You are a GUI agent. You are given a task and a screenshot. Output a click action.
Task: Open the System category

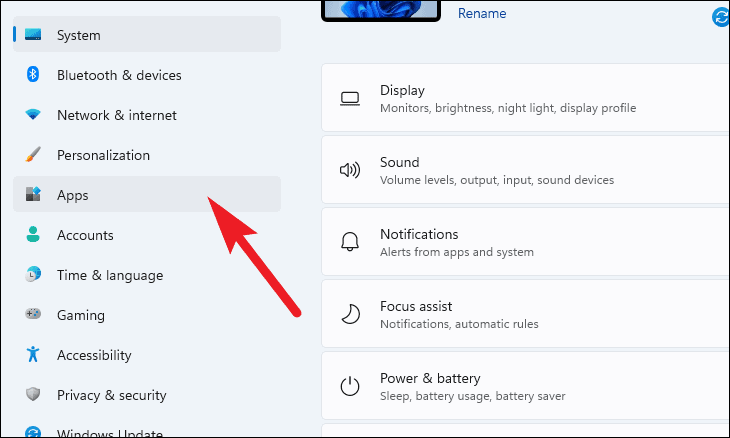click(x=147, y=34)
